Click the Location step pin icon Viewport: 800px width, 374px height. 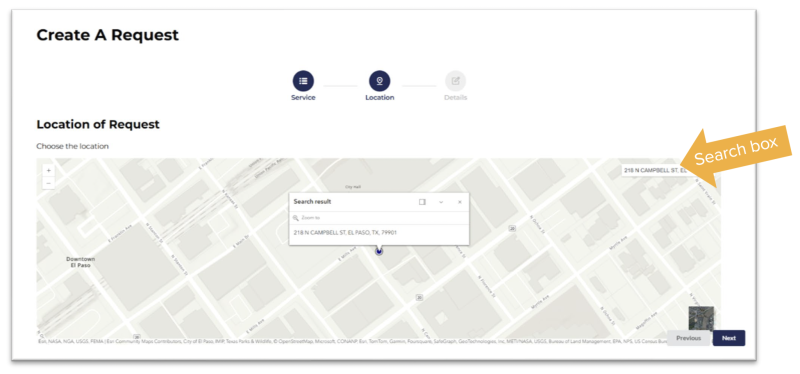380,81
